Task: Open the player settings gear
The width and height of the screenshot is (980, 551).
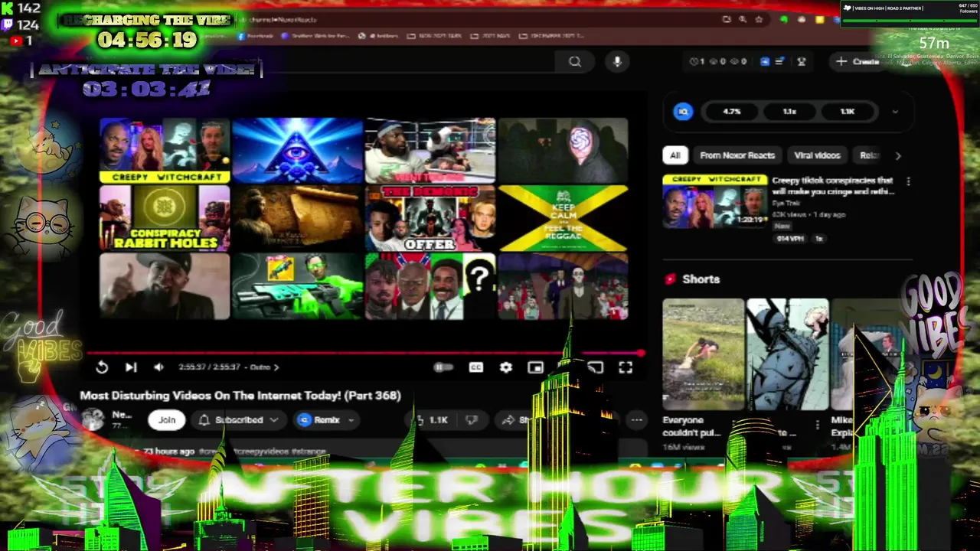Action: (505, 367)
